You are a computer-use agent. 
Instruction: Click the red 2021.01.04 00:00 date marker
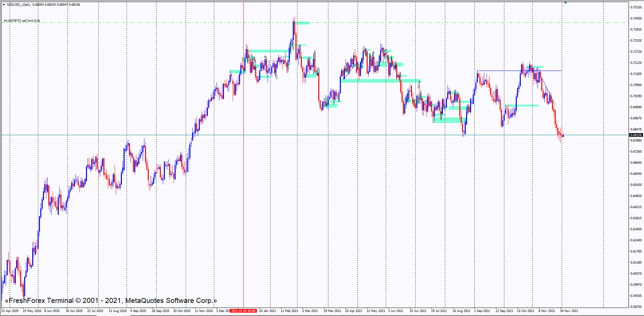pos(243,311)
